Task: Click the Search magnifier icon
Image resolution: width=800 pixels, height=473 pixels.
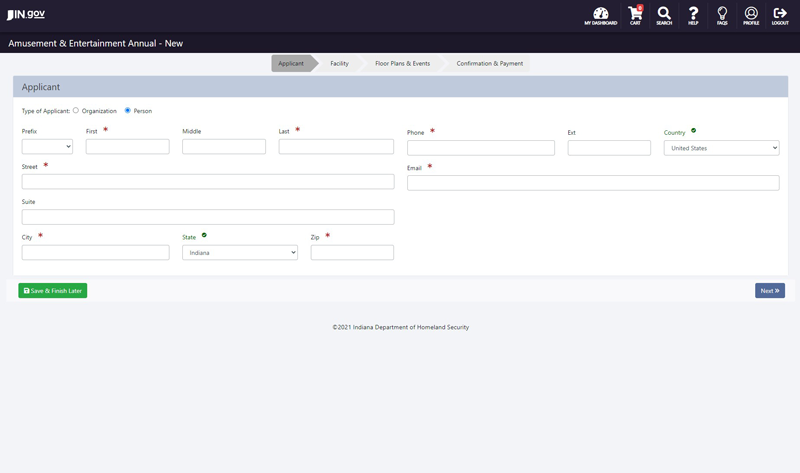Action: 664,15
